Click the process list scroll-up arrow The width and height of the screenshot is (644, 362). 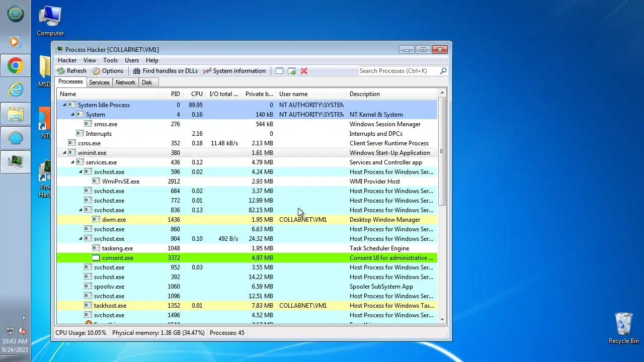click(442, 93)
